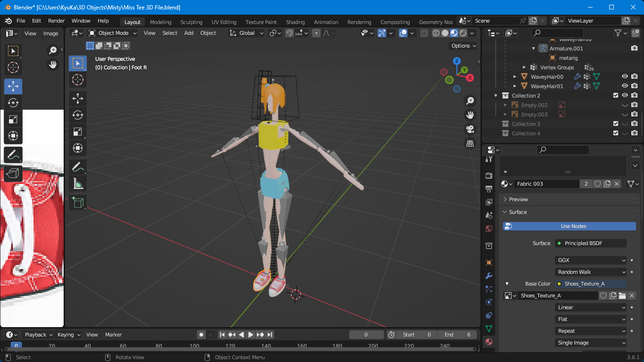This screenshot has height=362, width=644.
Task: Switch perspective/orthographic grid icon in viewport
Action: click(x=470, y=143)
